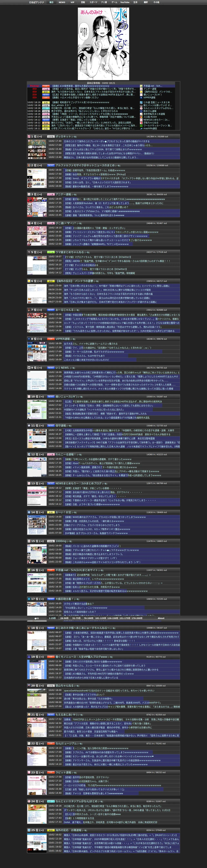
Task: Click the favicon beside rank 18位 あじあのネタ帳
Action: click(29, 628)
